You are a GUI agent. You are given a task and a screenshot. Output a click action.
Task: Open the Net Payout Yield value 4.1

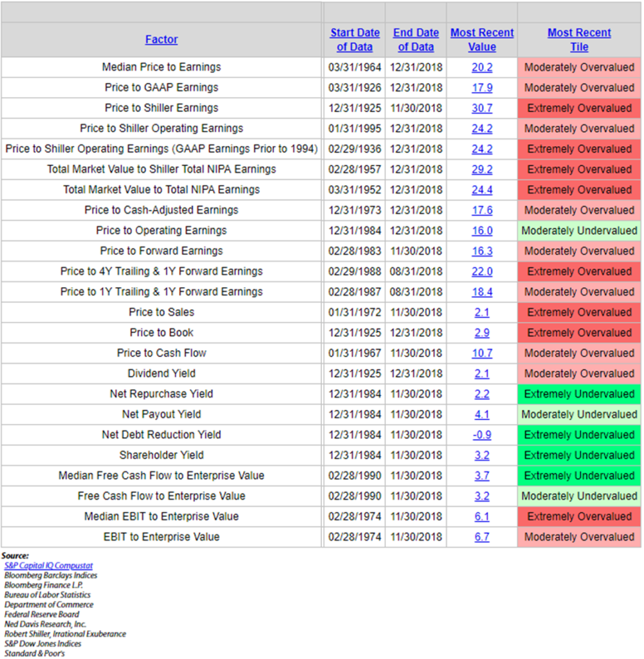click(x=482, y=415)
